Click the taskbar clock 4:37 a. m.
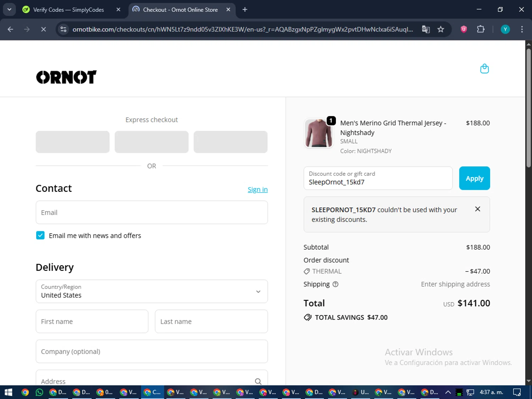532x399 pixels. coord(491,392)
